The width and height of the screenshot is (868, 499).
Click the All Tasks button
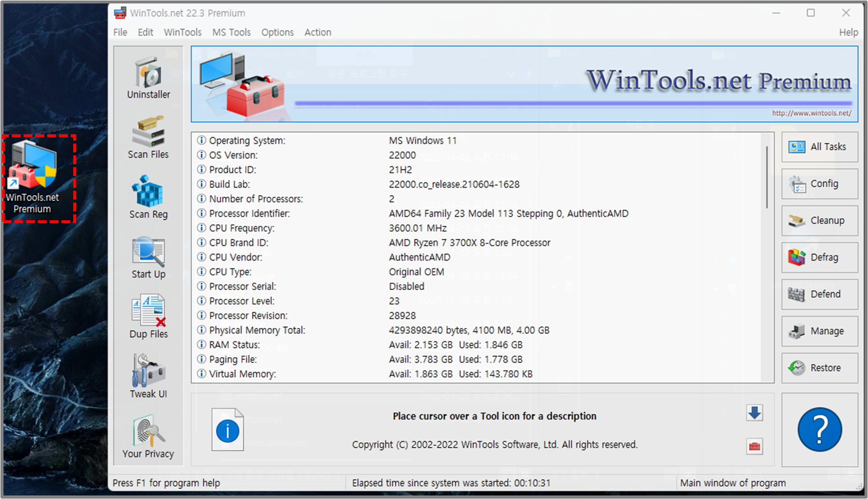click(x=819, y=147)
